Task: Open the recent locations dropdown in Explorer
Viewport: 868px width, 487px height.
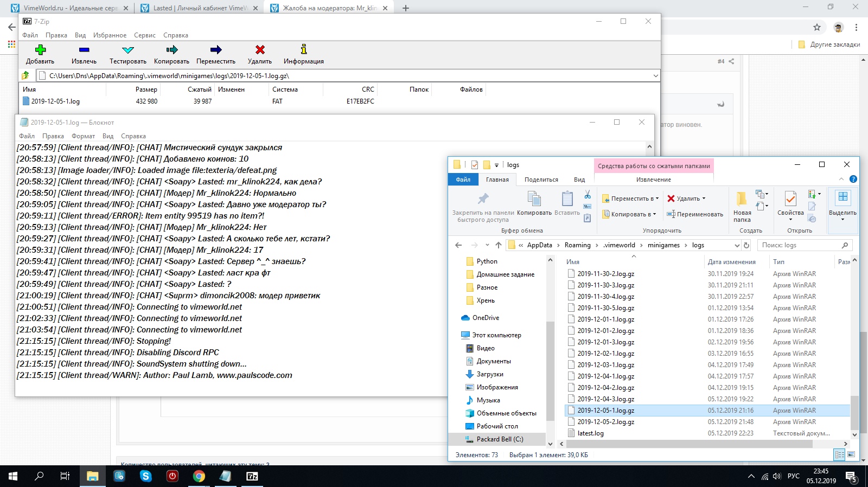Action: pos(487,245)
